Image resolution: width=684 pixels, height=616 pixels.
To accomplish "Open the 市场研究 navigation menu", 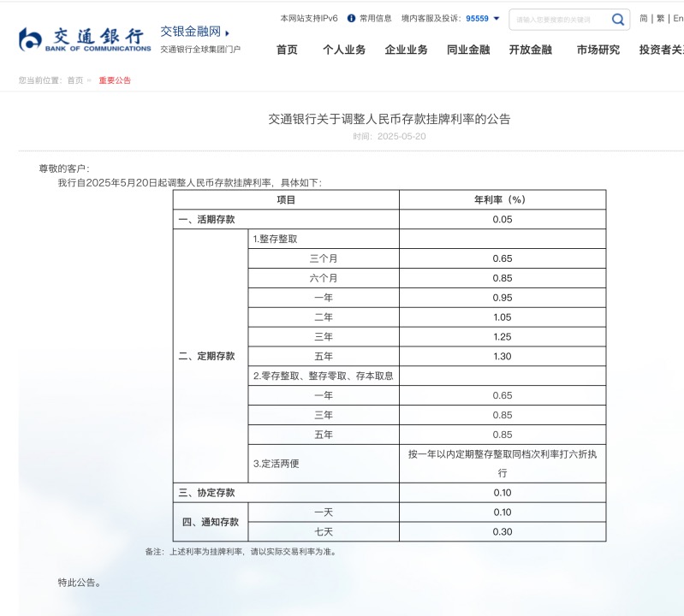I will coord(598,50).
